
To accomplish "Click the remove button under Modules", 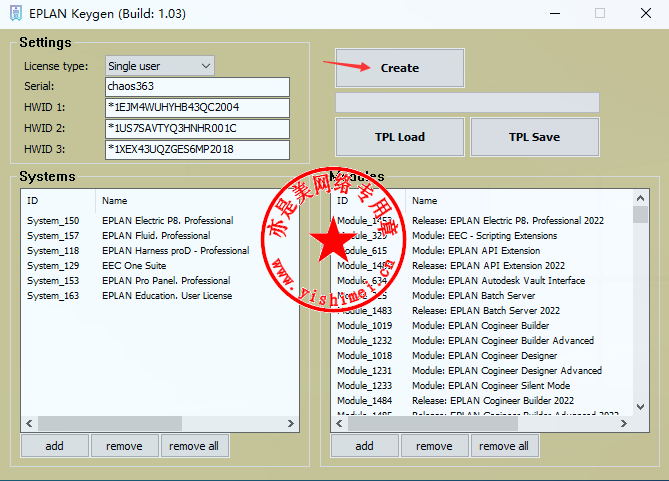I will (x=435, y=446).
